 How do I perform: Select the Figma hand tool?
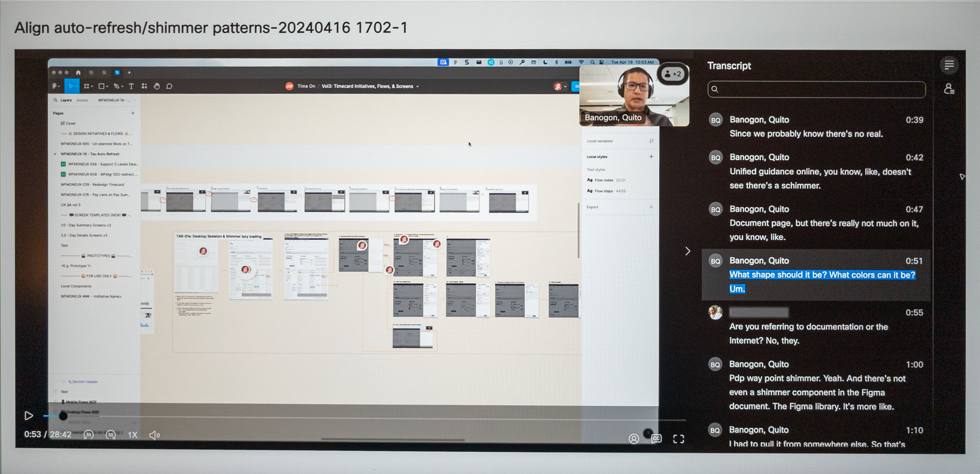[x=157, y=86]
